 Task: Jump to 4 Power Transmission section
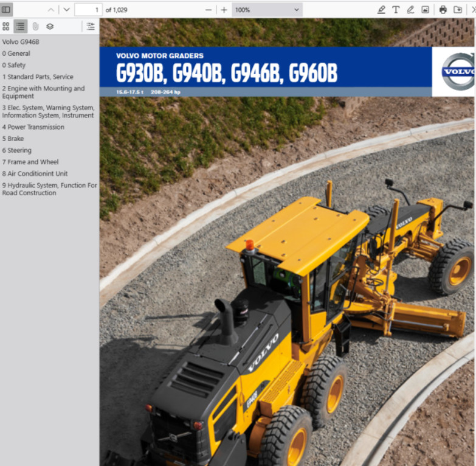[x=33, y=127]
